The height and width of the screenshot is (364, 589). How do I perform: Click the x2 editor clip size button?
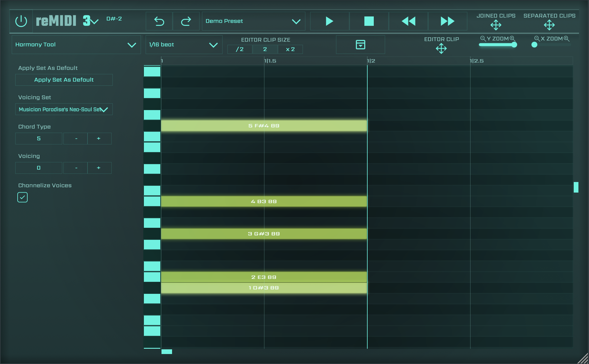click(290, 49)
